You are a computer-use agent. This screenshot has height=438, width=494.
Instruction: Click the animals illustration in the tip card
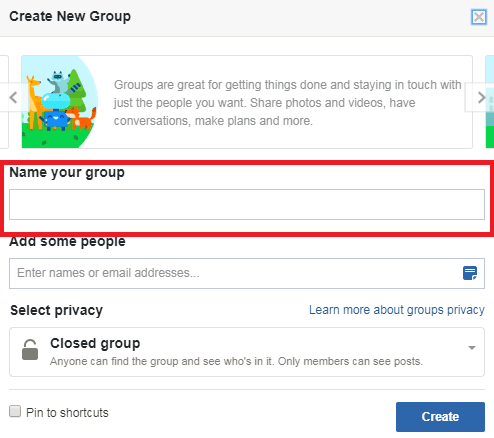[x=60, y=102]
